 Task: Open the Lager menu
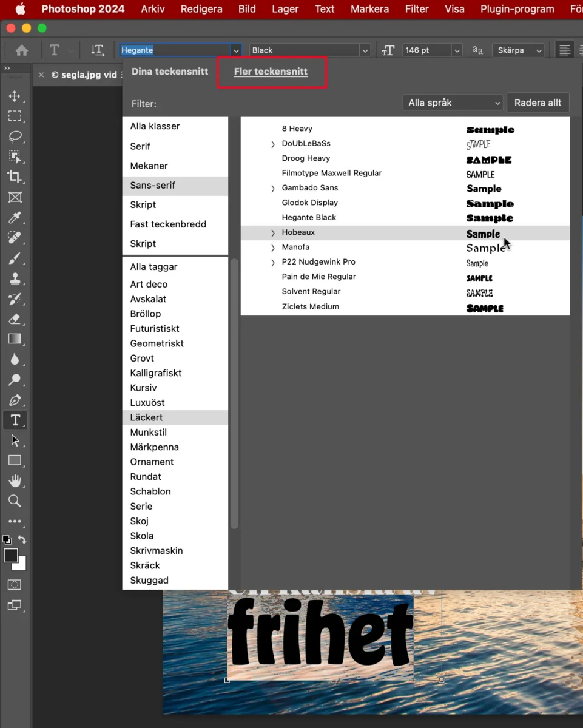(x=285, y=9)
